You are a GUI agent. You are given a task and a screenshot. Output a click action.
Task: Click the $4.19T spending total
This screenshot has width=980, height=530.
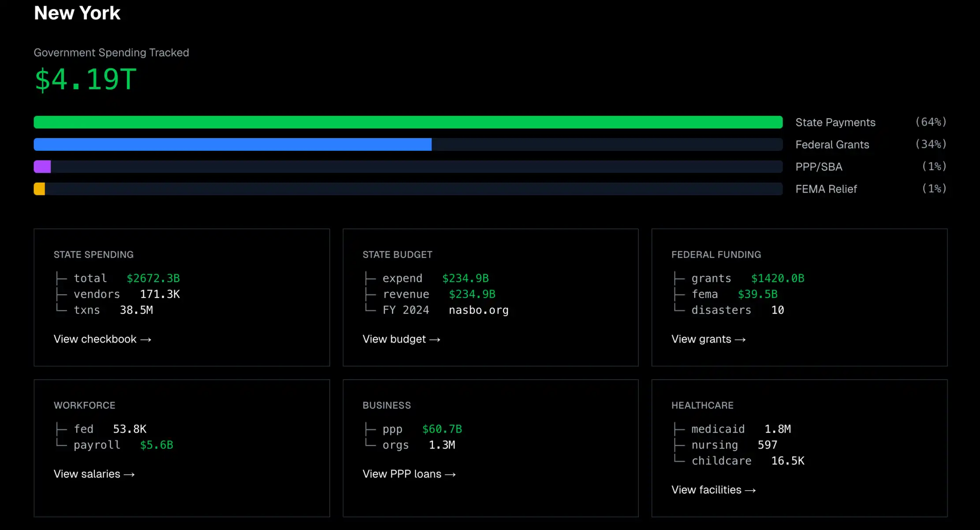(x=86, y=80)
